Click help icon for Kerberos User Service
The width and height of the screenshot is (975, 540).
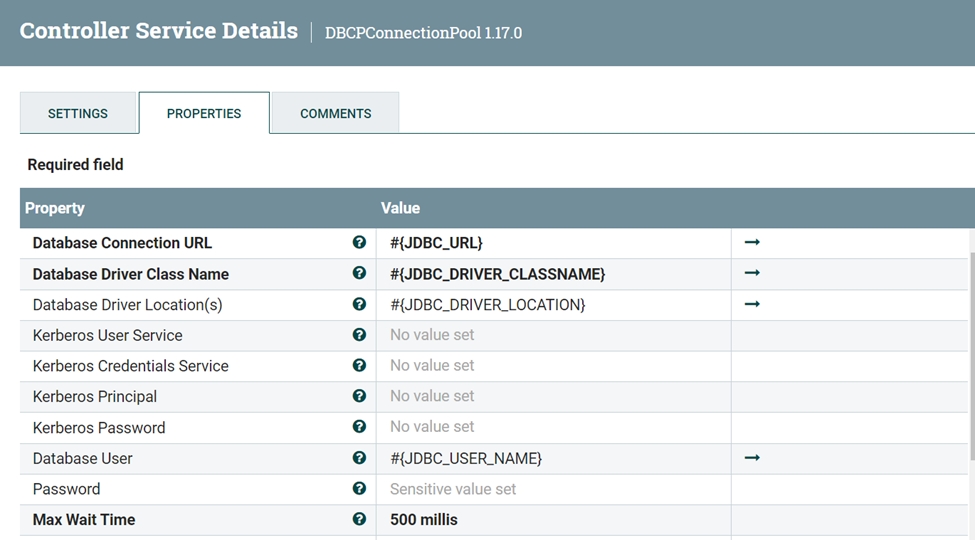click(x=359, y=335)
